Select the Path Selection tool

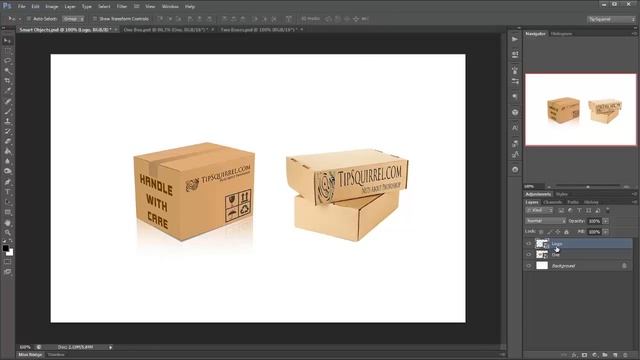coord(7,202)
